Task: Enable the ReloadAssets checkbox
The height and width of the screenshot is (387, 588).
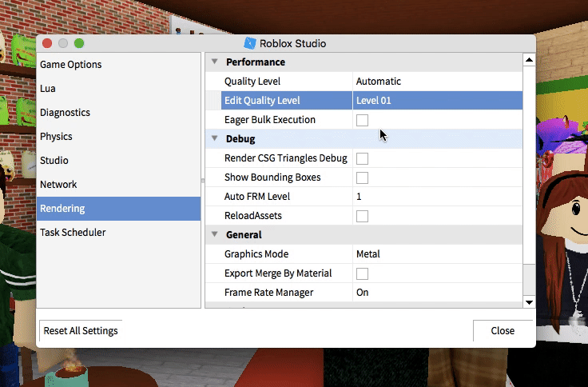Action: coord(362,216)
